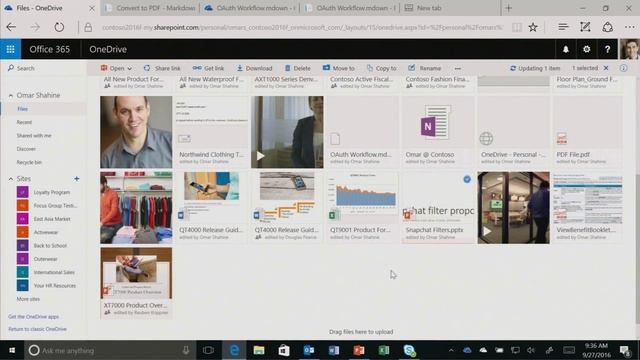Screen dimensions: 640x360
Task: Open the help question mark
Action: coord(607,49)
